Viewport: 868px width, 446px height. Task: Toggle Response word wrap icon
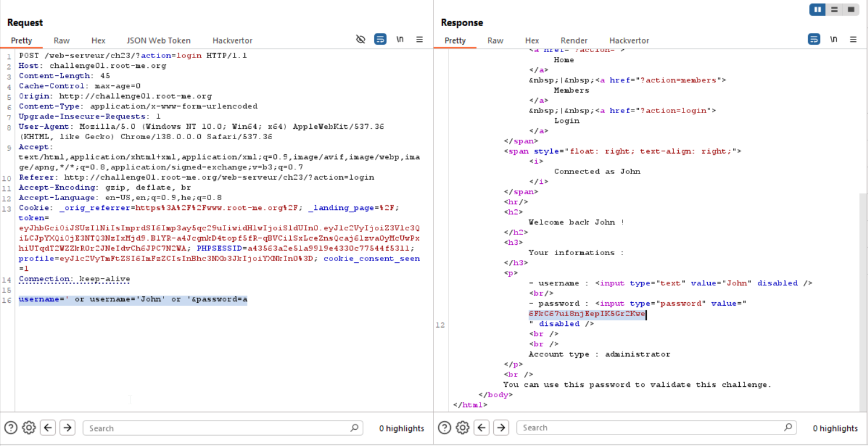[814, 39]
